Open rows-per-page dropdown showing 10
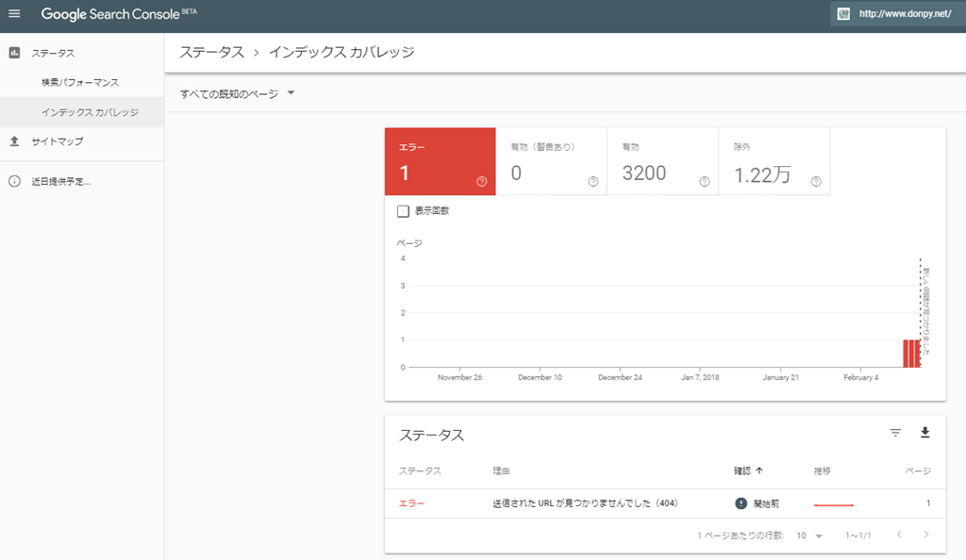 click(809, 535)
